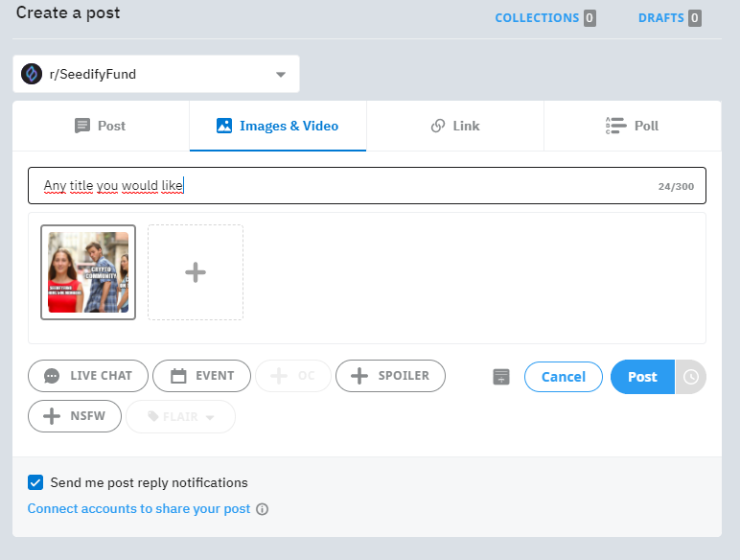Switch to the Poll tab
The height and width of the screenshot is (560, 740).
(x=633, y=126)
